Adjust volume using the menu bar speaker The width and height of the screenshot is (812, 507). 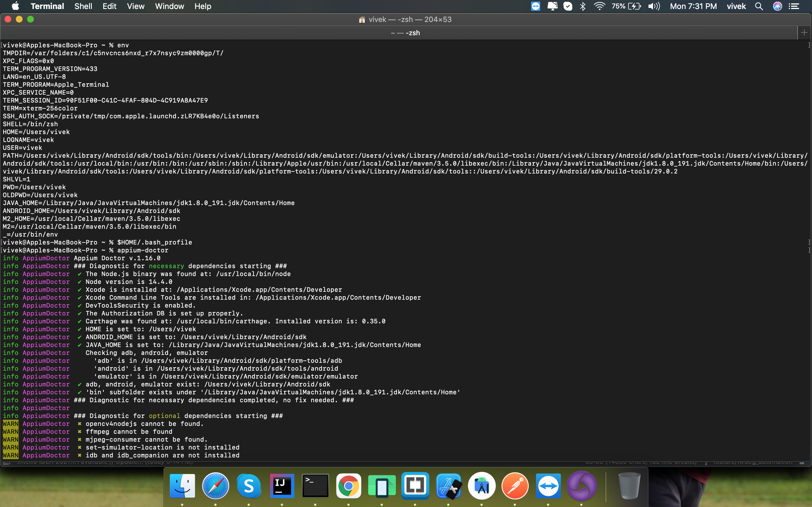point(654,6)
